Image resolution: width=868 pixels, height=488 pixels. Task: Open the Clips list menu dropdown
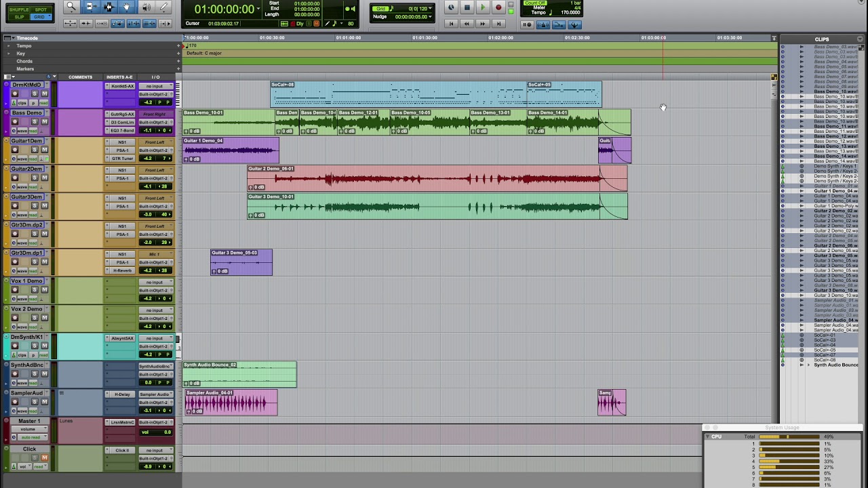(x=861, y=39)
